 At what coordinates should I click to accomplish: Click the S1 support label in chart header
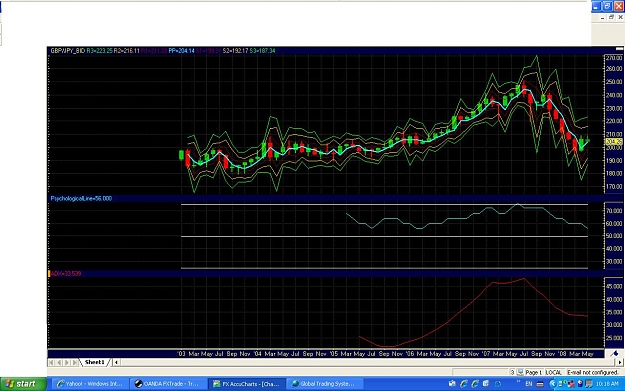[208, 51]
